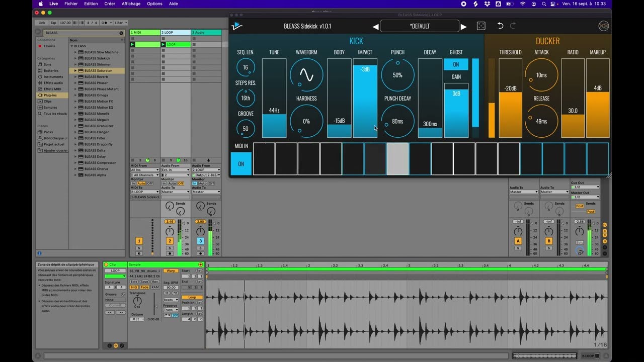The height and width of the screenshot is (362, 644).
Task: Open Packs in browser Places
Action: [x=48, y=132]
